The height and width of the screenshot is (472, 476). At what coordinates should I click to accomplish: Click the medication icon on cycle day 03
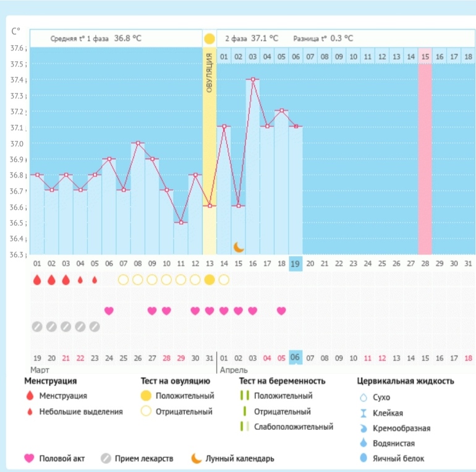click(66, 327)
